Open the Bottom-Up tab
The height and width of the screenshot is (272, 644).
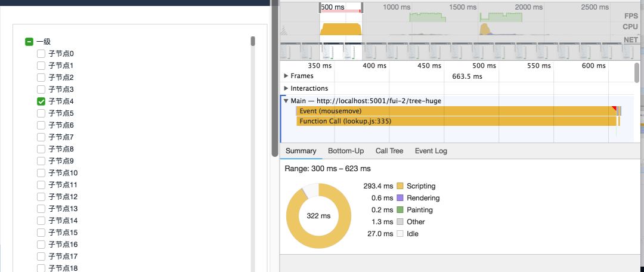point(346,151)
